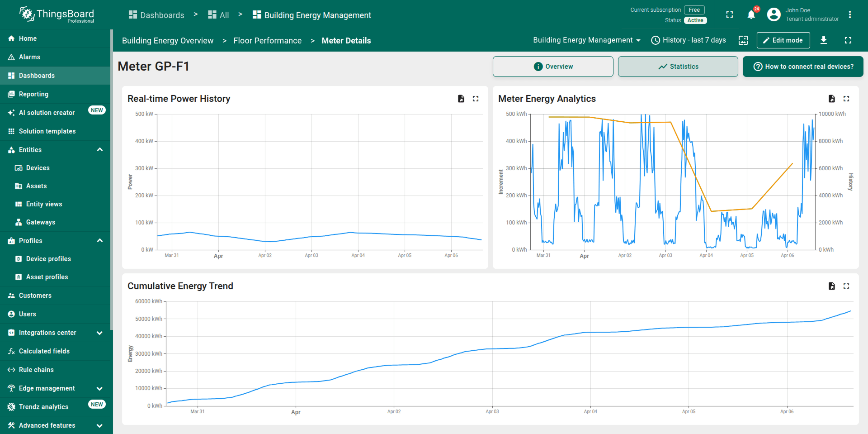Open the dashboard image update icon
This screenshot has width=868, height=434.
coord(743,40)
